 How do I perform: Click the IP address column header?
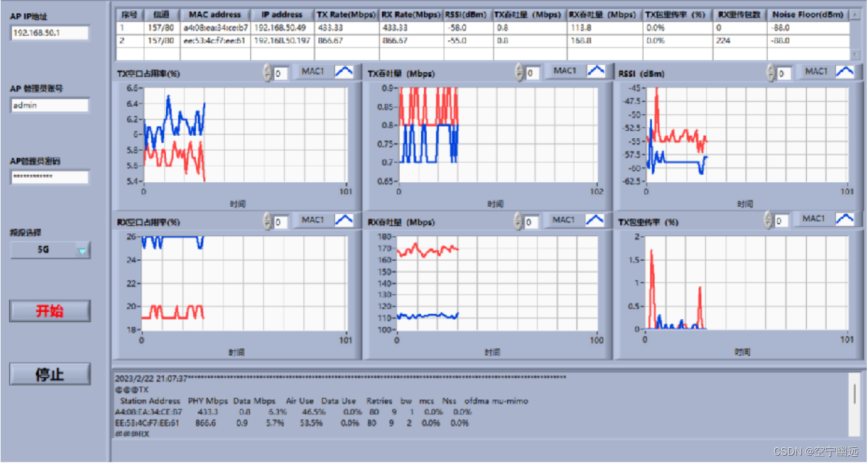click(x=282, y=15)
